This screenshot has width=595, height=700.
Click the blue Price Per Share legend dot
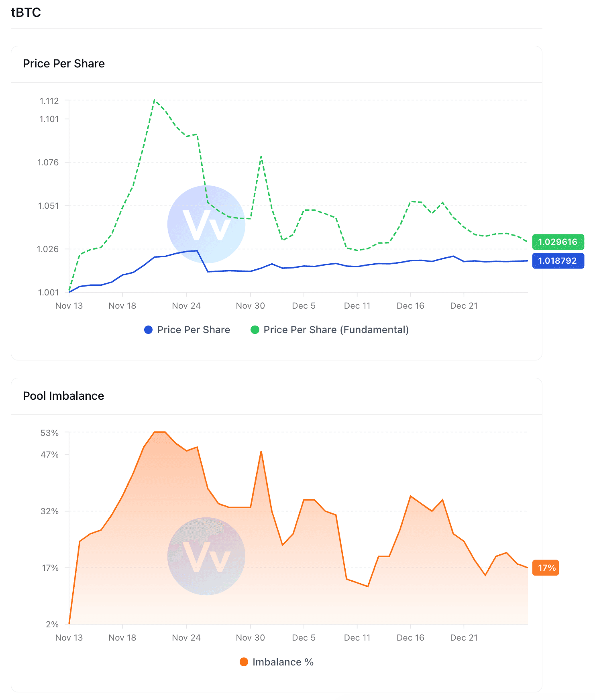(149, 330)
